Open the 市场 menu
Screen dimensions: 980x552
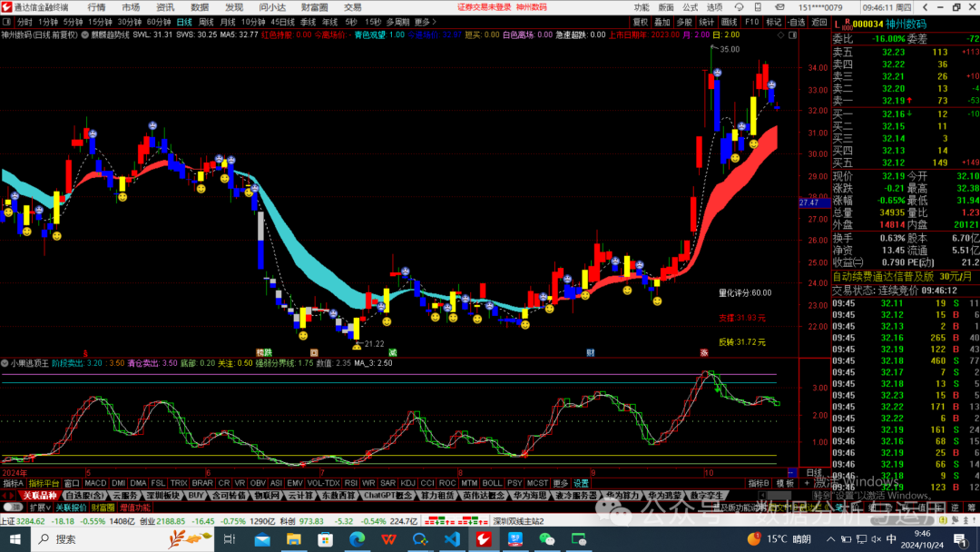[132, 7]
